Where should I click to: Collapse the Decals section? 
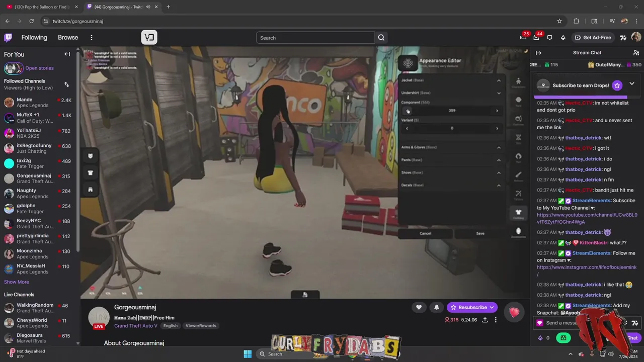click(499, 185)
